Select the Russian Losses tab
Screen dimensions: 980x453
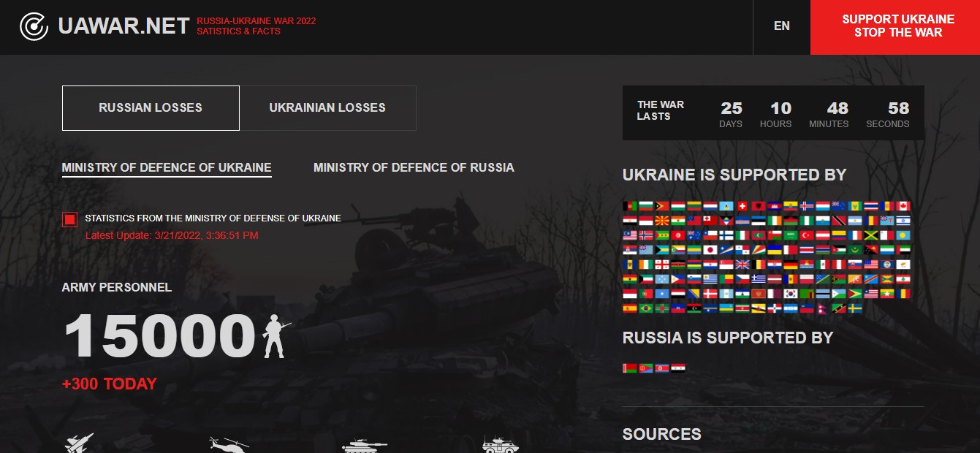(151, 108)
